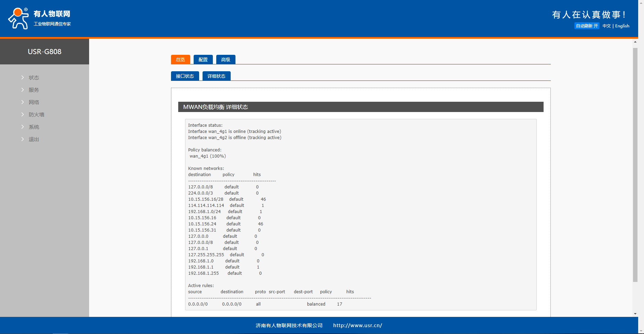
Task: Click the page scrollbar up arrow
Action: coord(635,42)
